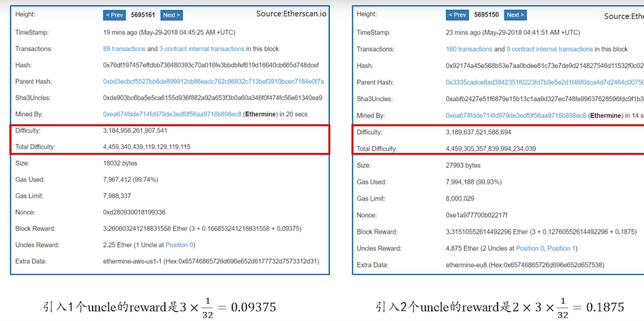
Task: Select gas limit 8,000,029
Action: 460,199
